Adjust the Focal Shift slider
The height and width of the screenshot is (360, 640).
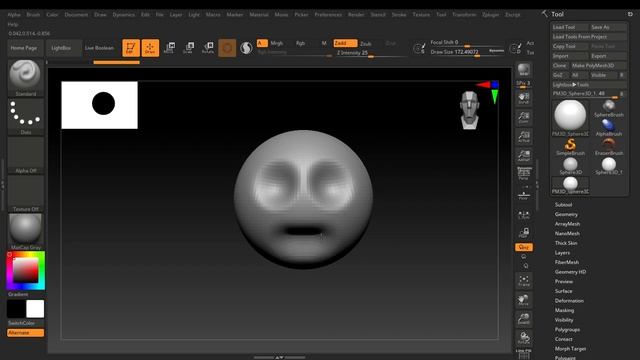467,42
